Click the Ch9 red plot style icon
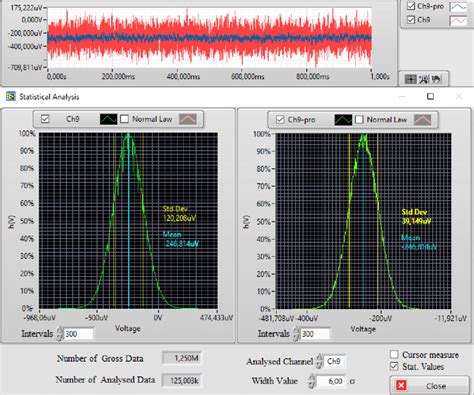Image resolution: width=474 pixels, height=395 pixels. (x=458, y=20)
